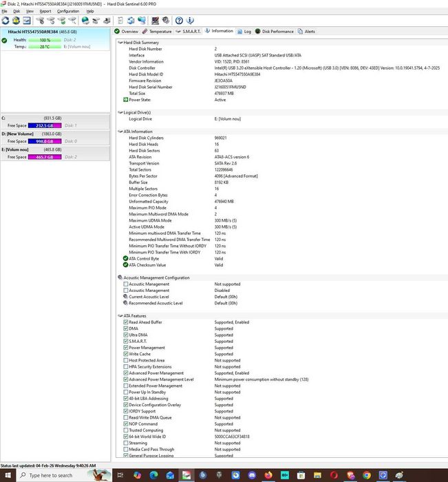Select the D: [New Volume] partition entry
The width and height of the screenshot is (448, 482).
pyautogui.click(x=55, y=138)
